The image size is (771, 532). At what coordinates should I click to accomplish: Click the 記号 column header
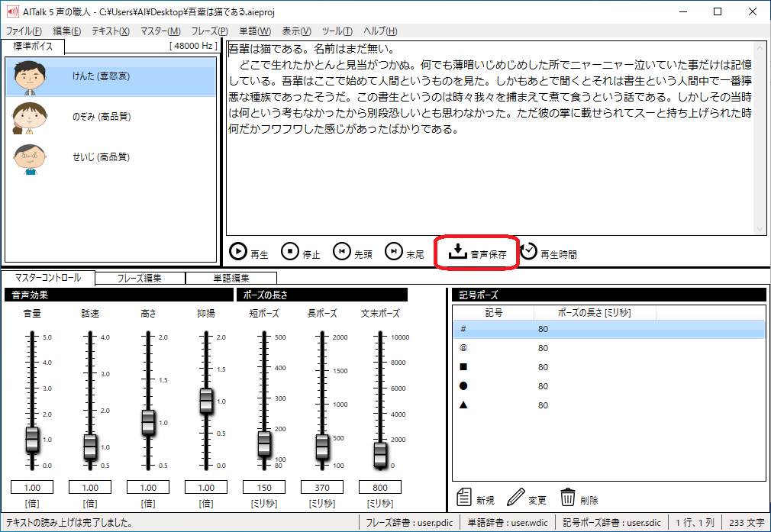point(494,313)
